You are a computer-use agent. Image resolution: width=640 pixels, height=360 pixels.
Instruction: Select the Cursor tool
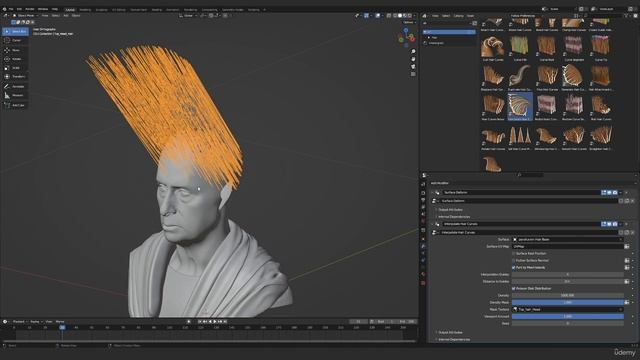pyautogui.click(x=15, y=40)
